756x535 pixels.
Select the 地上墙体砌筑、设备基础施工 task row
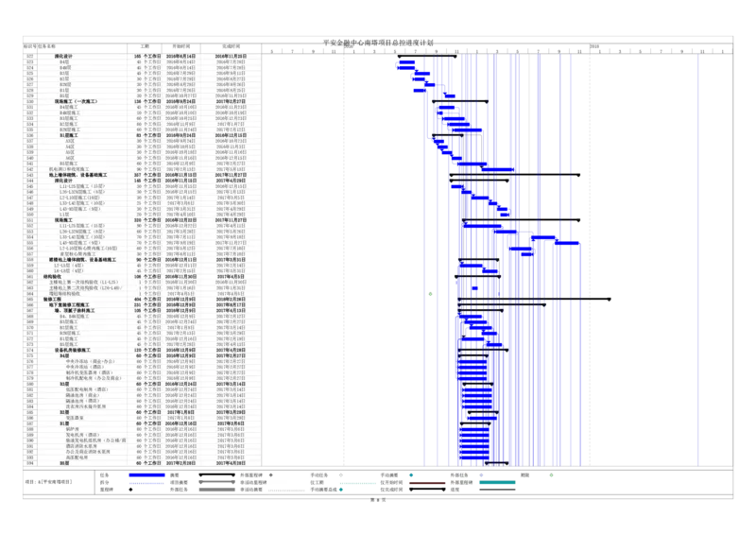coord(77,175)
